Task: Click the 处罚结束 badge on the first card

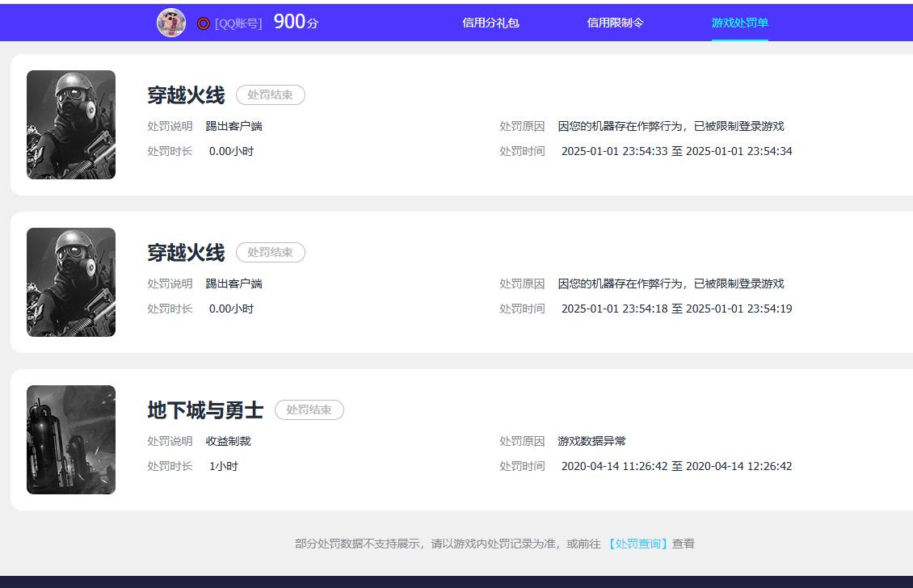Action: click(x=270, y=94)
